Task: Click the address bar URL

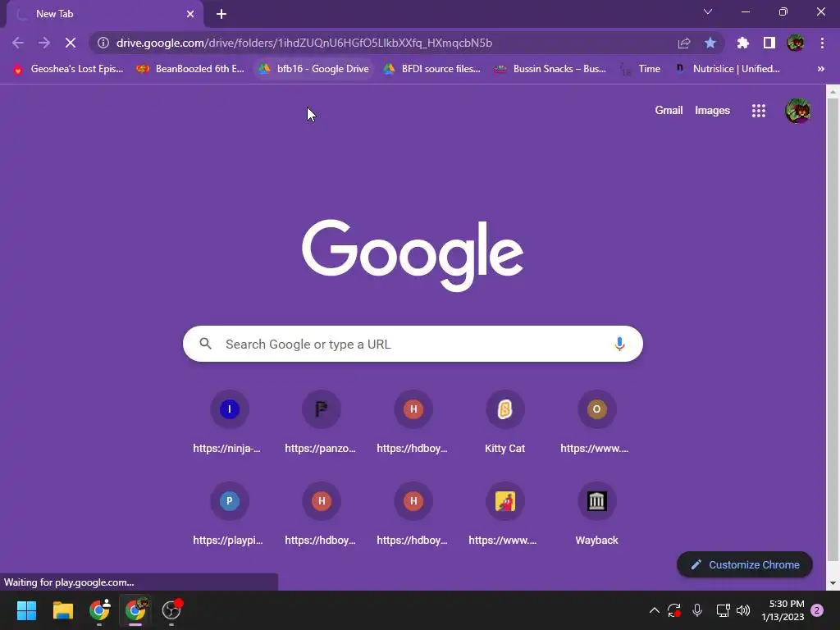Action: (x=304, y=43)
